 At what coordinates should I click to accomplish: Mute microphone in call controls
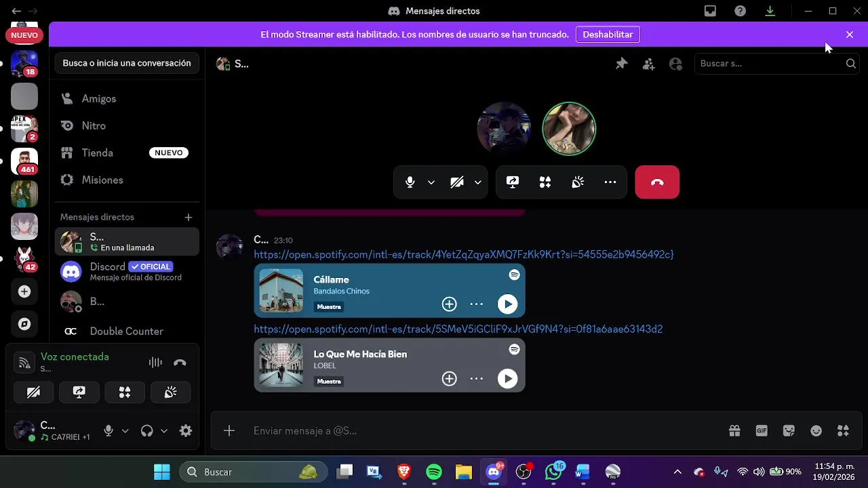410,182
